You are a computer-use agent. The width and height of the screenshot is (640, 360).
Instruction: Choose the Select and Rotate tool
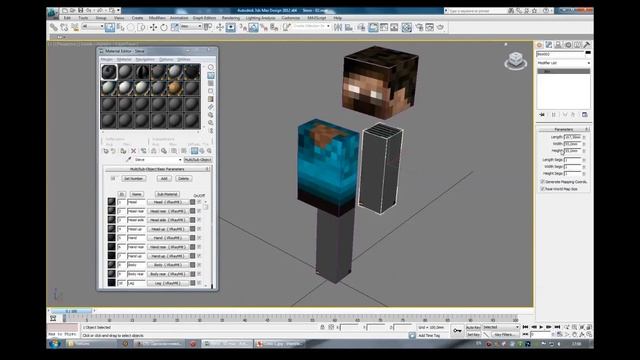(164, 27)
